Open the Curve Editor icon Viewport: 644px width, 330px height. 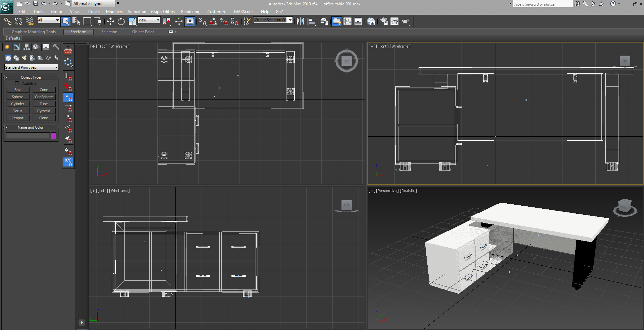(x=347, y=21)
